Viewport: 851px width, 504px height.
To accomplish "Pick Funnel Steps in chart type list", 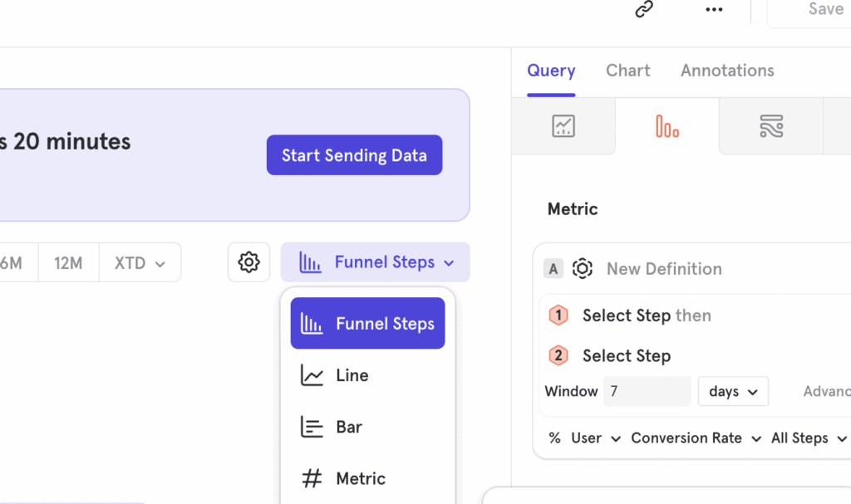I will click(x=367, y=324).
